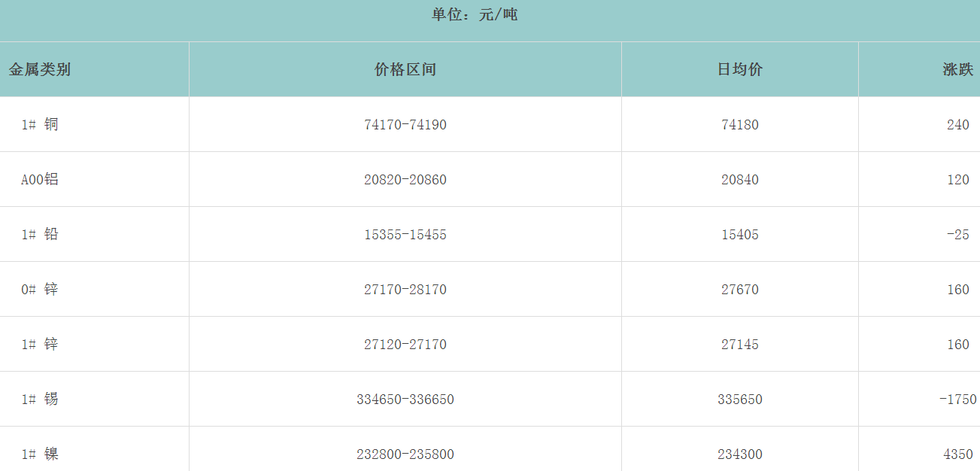
Task: Click the 27670 daily average value
Action: tap(739, 290)
